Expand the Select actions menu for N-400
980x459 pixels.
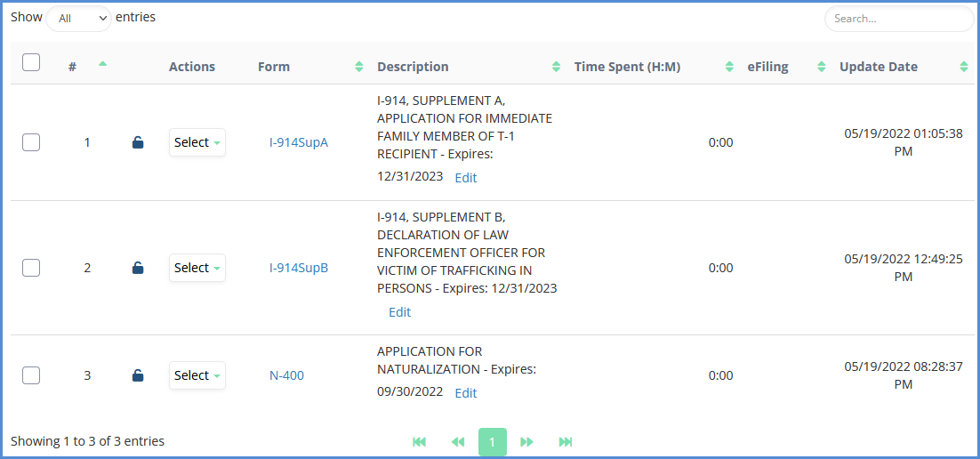click(197, 375)
